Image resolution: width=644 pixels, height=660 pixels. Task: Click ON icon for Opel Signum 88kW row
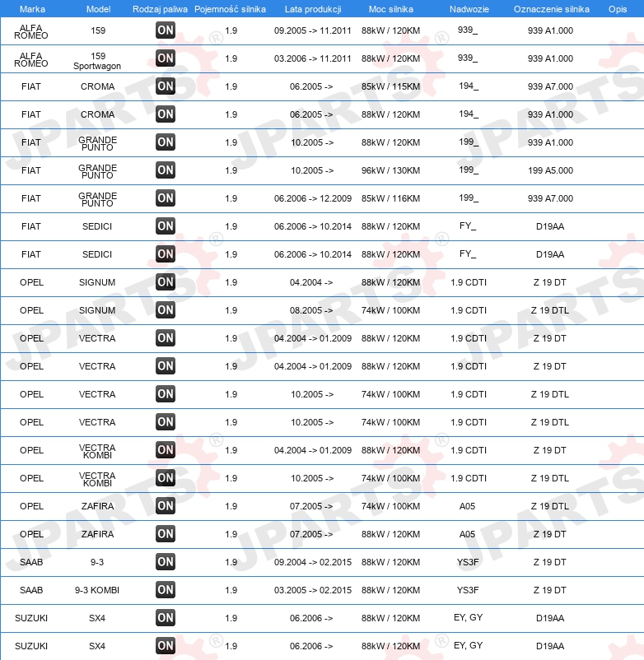pos(165,282)
